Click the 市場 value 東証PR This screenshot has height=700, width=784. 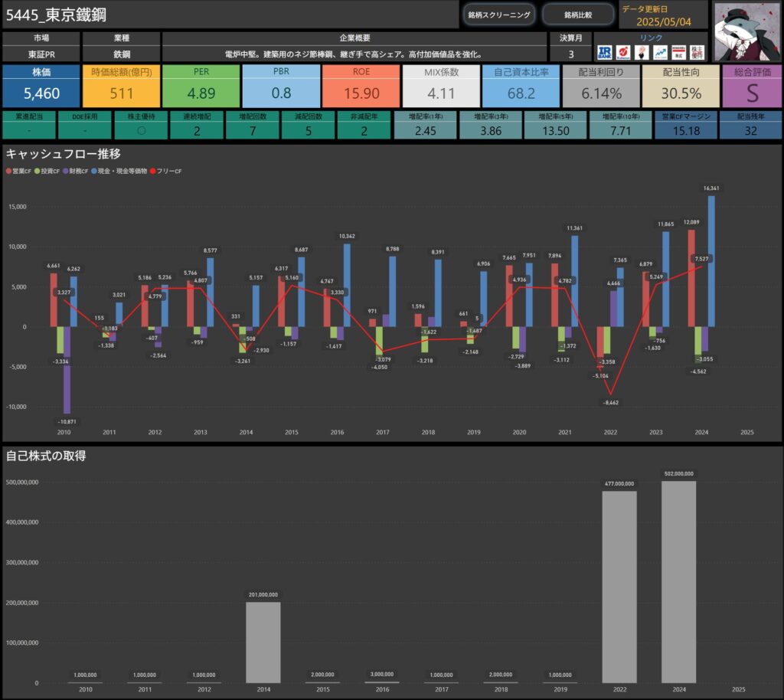[x=41, y=54]
